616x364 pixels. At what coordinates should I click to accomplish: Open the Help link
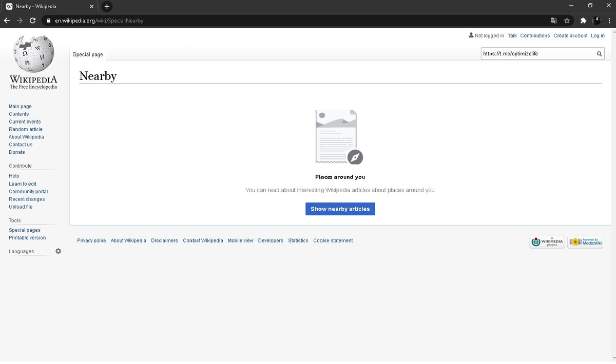14,176
